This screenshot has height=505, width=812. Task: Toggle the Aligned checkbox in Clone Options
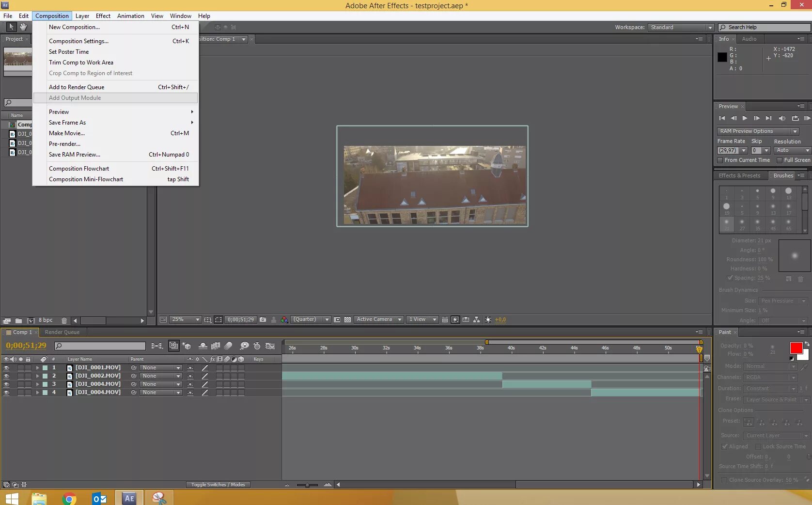coord(725,447)
